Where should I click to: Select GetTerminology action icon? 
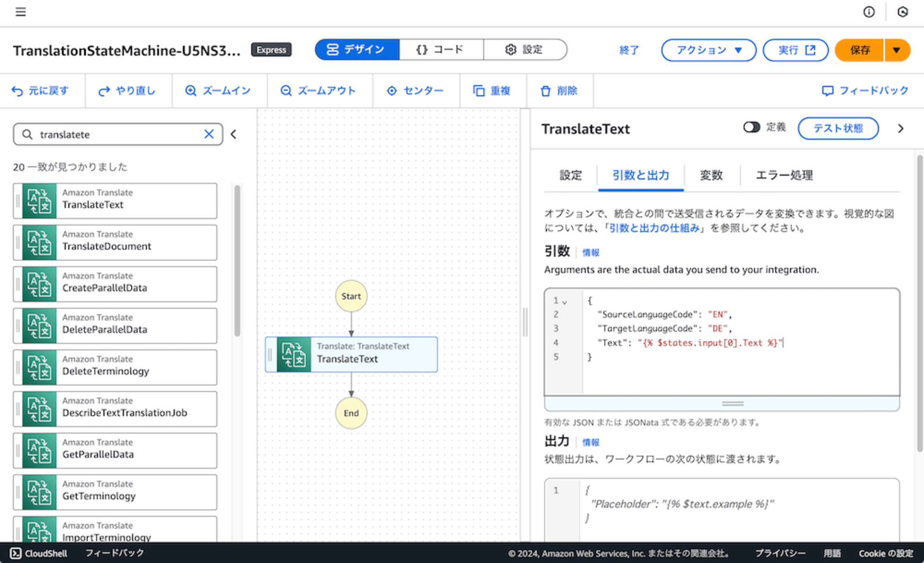point(39,492)
